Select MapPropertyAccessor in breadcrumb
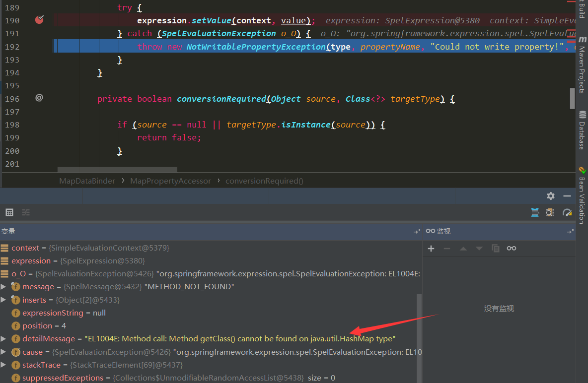Screen dimensions: 588x383 click(x=170, y=181)
